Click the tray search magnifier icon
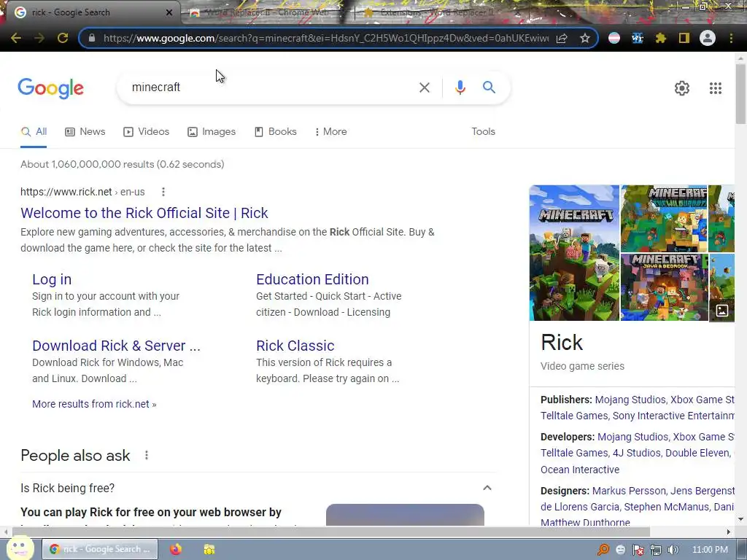The image size is (747, 560). click(603, 550)
